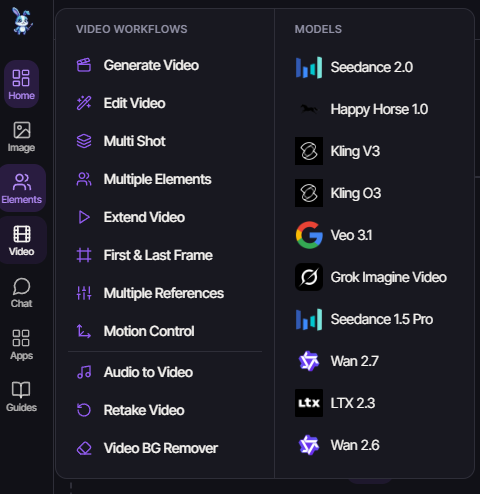Click the rabbit mascot logo

pyautogui.click(x=22, y=21)
